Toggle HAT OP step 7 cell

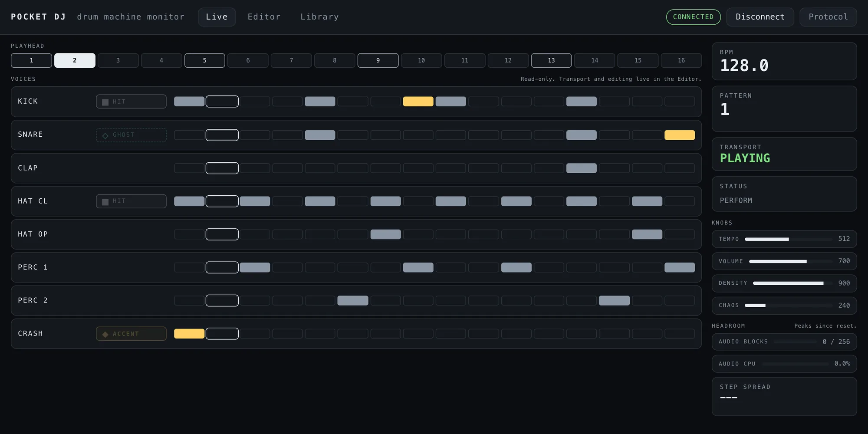385,234
